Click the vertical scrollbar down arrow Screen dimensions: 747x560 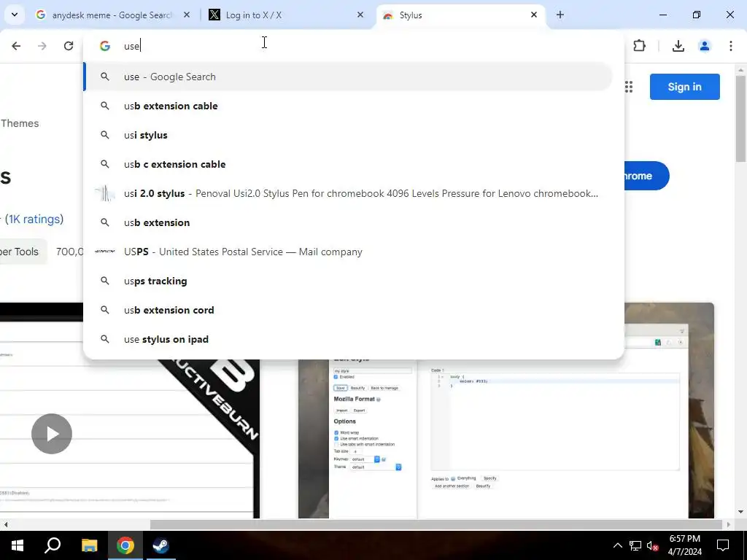pyautogui.click(x=741, y=513)
